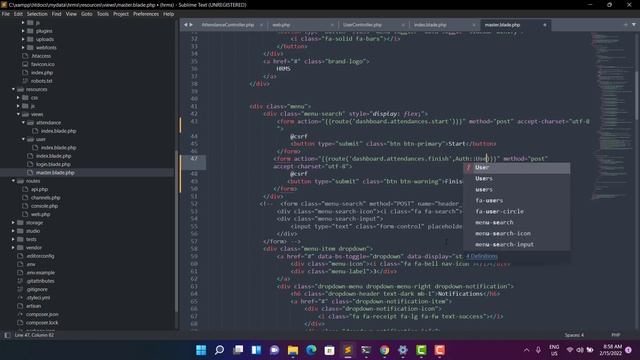Expand the storage folder arrow
This screenshot has height=360, width=640.
(x=13, y=222)
